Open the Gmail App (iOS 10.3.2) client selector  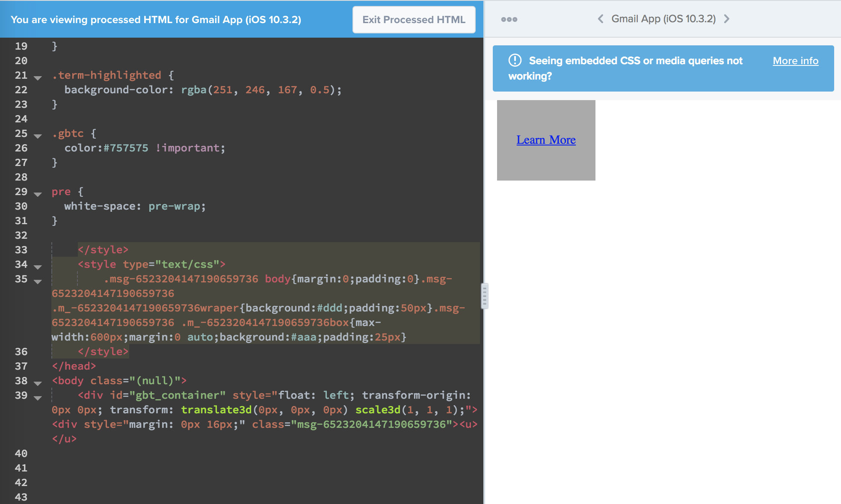[663, 19]
